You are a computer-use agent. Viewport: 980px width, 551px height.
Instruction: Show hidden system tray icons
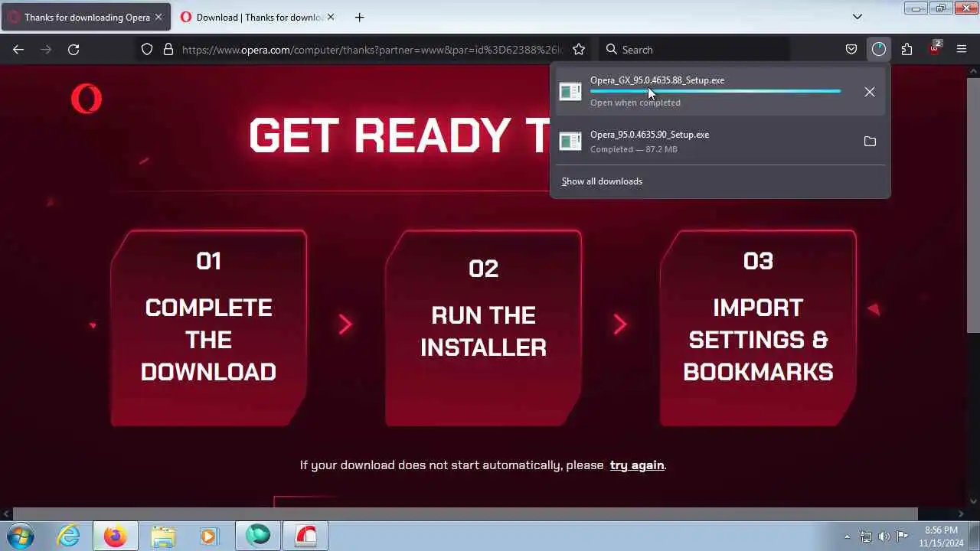click(847, 536)
